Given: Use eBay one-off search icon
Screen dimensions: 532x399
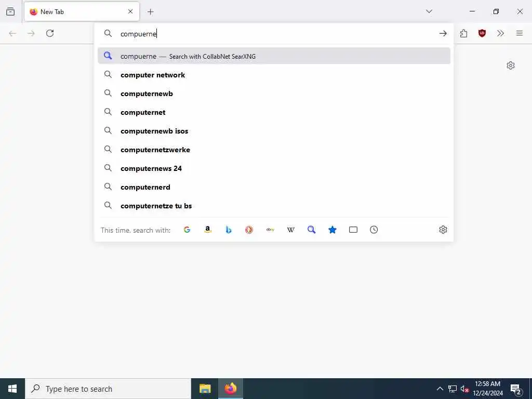Looking at the screenshot, I should (x=270, y=230).
